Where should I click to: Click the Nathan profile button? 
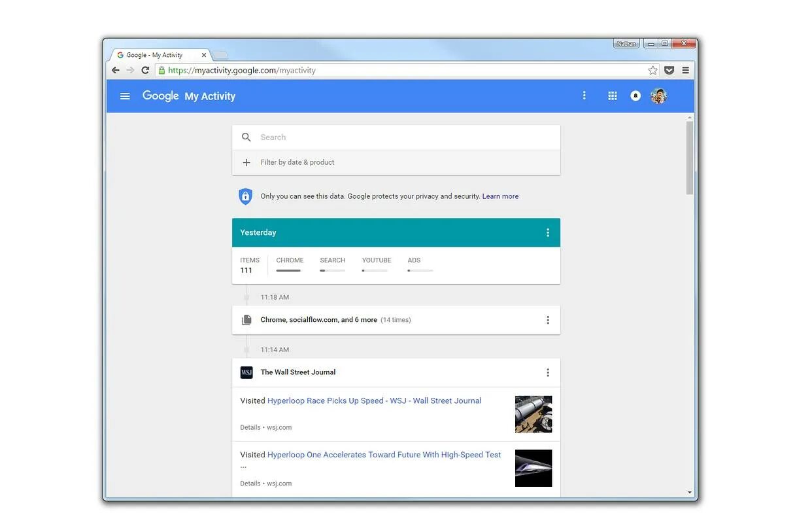[x=626, y=43]
